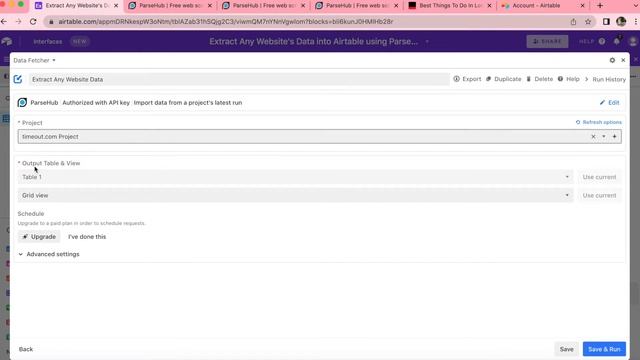Expand Advanced settings section
Image resolution: width=640 pixels, height=360 pixels.
click(49, 254)
